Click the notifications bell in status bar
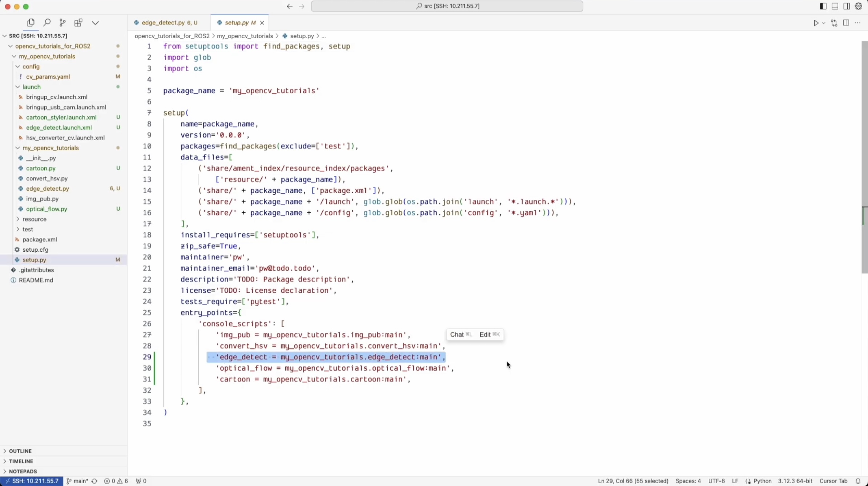 click(858, 481)
